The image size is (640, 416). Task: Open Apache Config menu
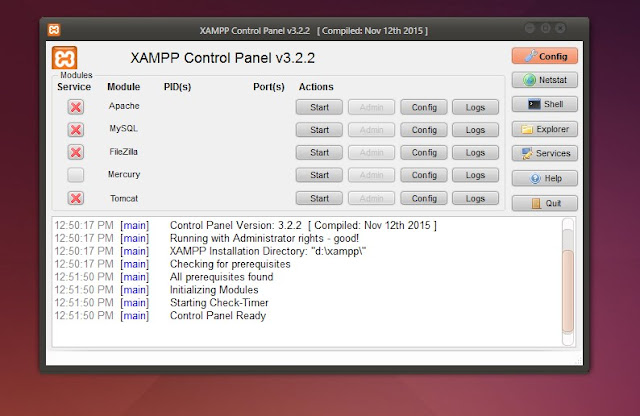[x=424, y=107]
